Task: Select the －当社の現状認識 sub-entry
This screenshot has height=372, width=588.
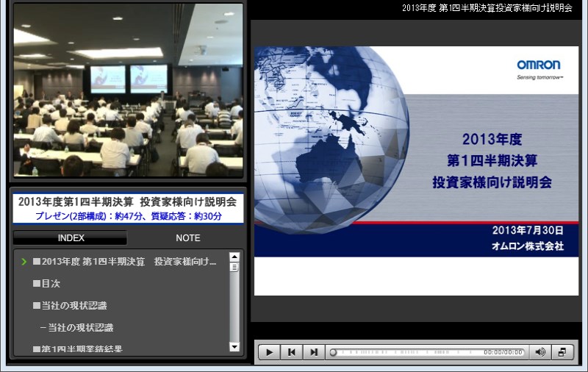Action: coord(76,328)
